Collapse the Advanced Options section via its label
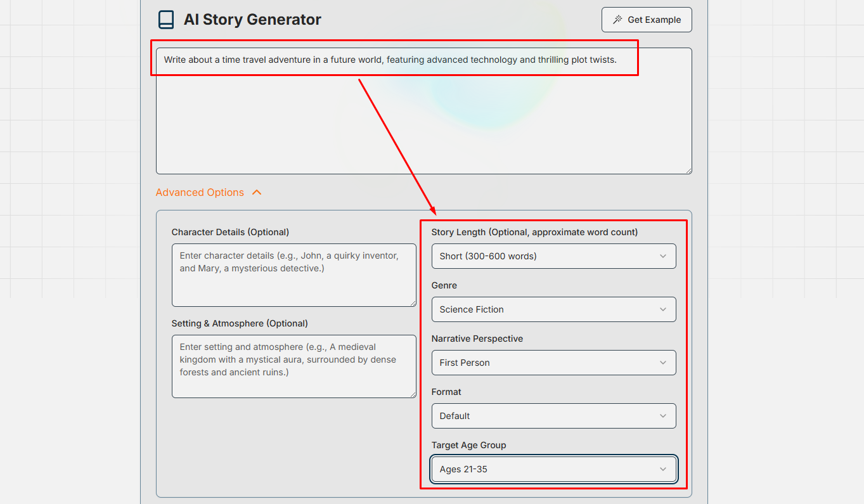The height and width of the screenshot is (504, 864). (x=200, y=193)
